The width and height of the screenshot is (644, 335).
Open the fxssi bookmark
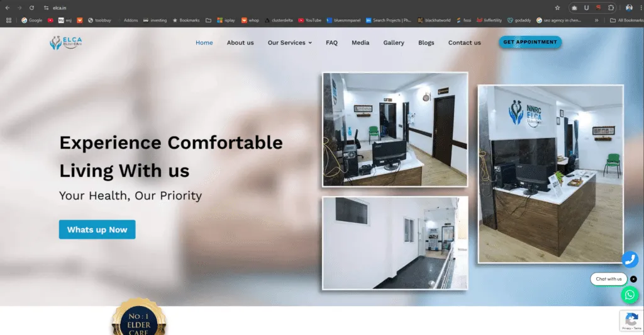pyautogui.click(x=464, y=20)
